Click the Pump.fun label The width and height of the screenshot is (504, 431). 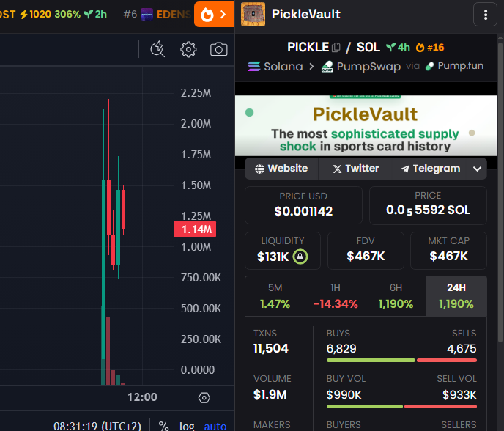pos(460,66)
